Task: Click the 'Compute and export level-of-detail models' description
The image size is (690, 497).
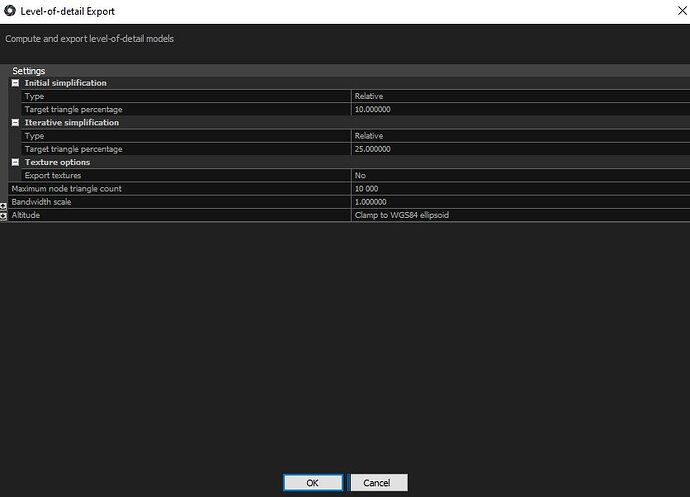Action: point(89,39)
